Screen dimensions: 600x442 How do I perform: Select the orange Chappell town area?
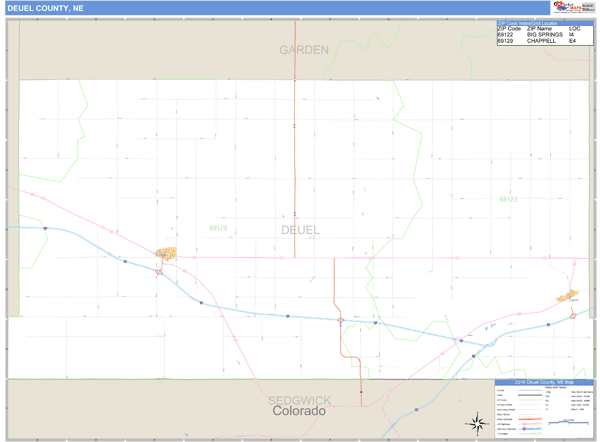165,255
